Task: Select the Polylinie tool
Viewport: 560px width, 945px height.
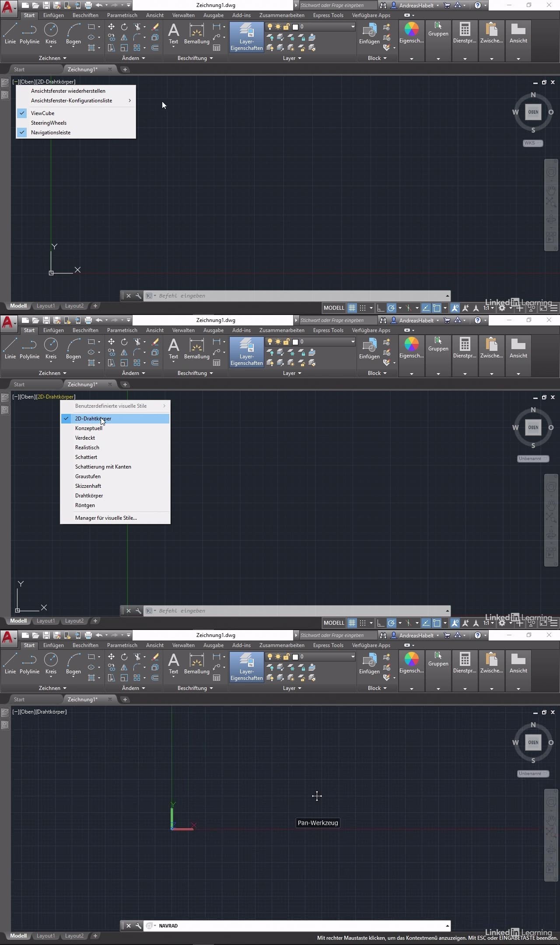Action: point(29,33)
